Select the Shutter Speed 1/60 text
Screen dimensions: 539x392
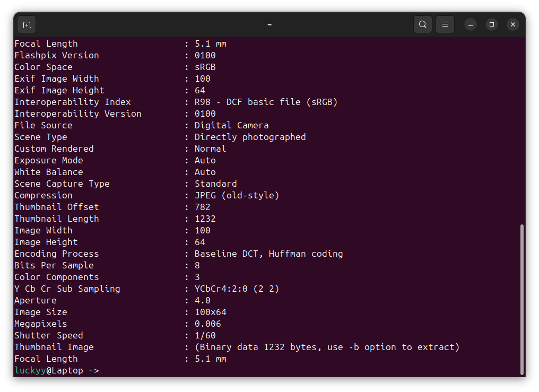[x=205, y=335]
